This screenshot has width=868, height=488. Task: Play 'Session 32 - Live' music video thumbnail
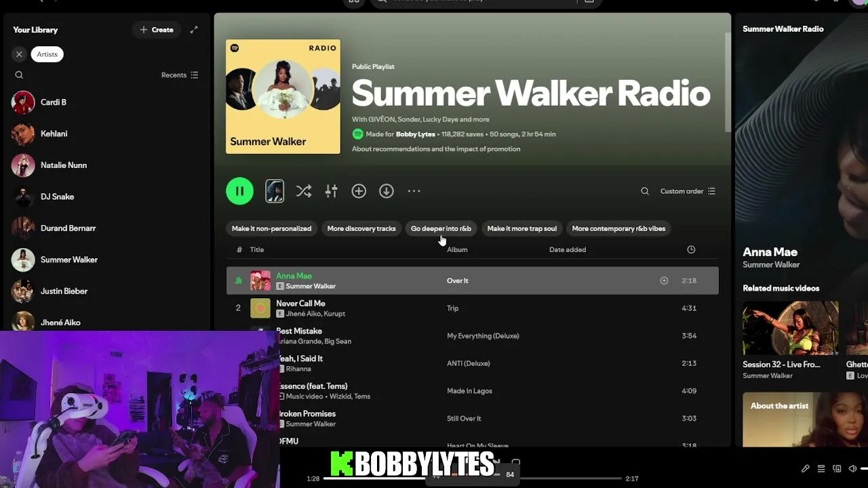point(791,328)
